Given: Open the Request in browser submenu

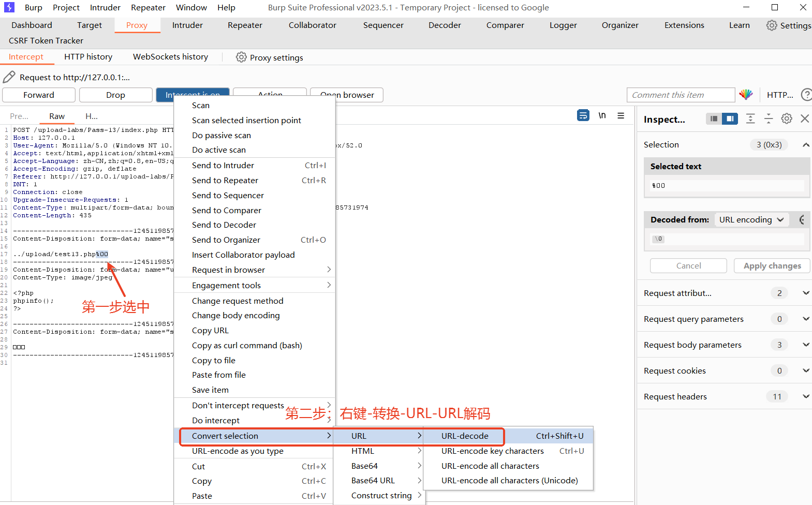Looking at the screenshot, I should point(255,270).
